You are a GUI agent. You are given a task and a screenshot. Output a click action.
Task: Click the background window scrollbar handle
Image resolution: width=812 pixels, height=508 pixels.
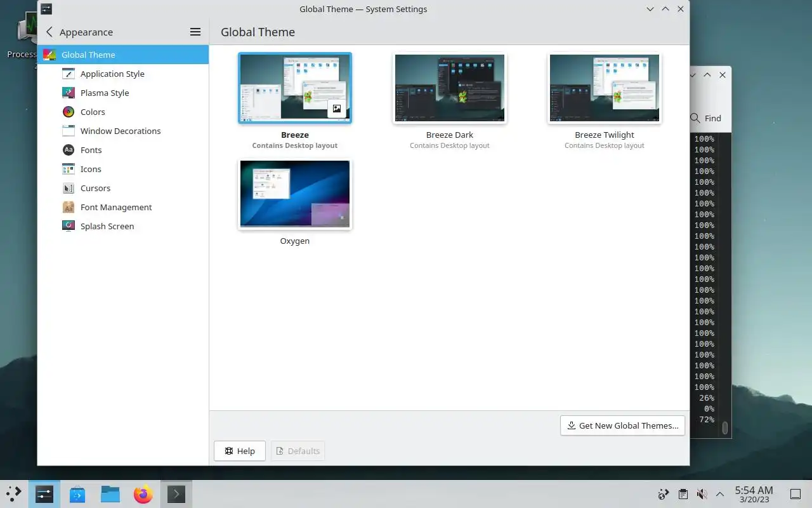point(724,427)
